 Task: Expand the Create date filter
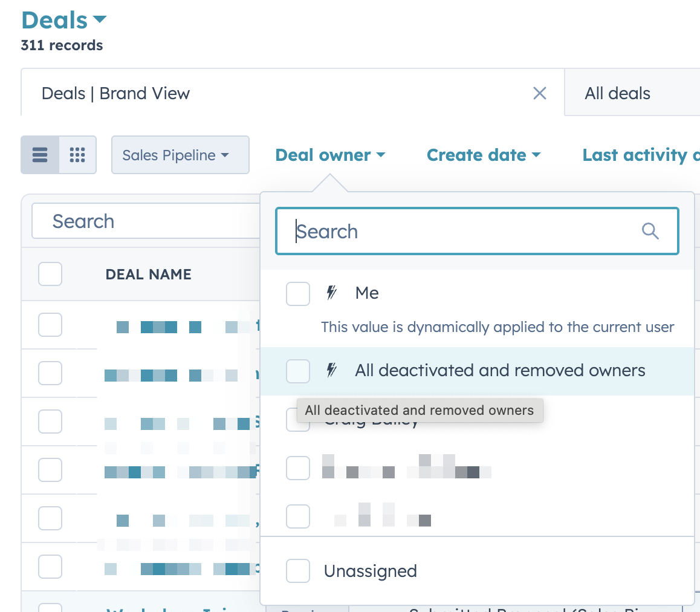(x=484, y=155)
